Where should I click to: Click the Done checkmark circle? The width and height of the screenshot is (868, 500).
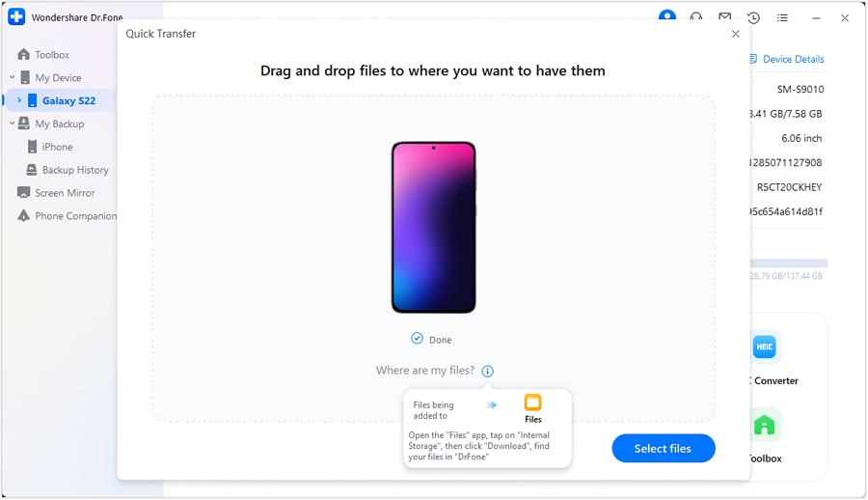[x=417, y=338]
